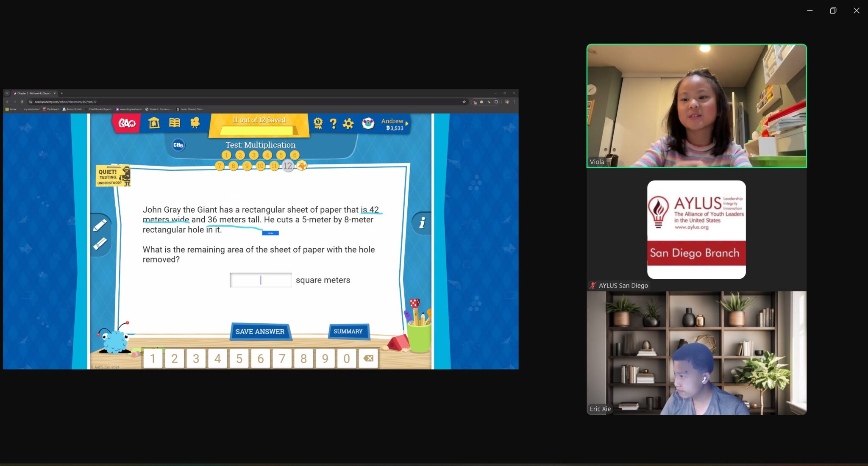The width and height of the screenshot is (868, 466).
Task: Click the browser back arrow
Action: [7, 102]
